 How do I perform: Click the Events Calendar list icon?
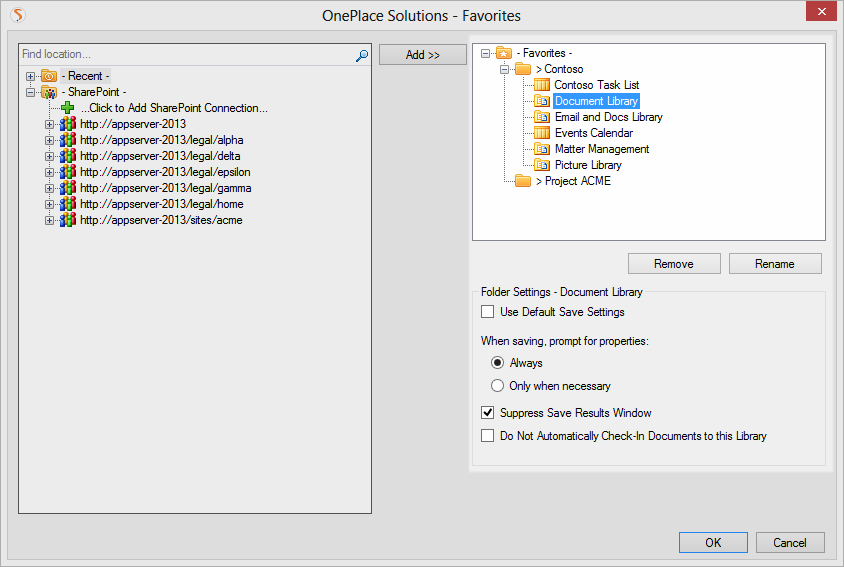542,133
